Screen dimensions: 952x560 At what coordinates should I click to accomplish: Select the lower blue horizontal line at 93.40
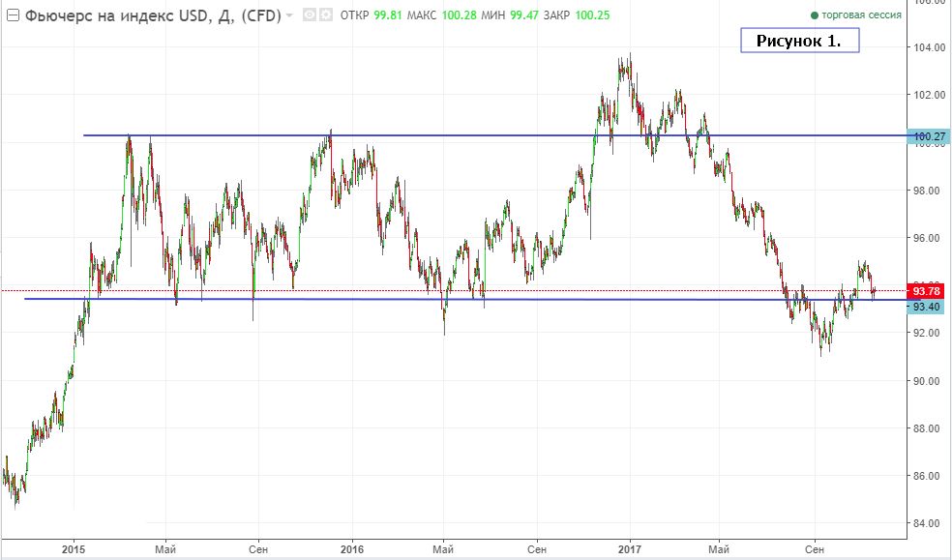[x=387, y=299]
